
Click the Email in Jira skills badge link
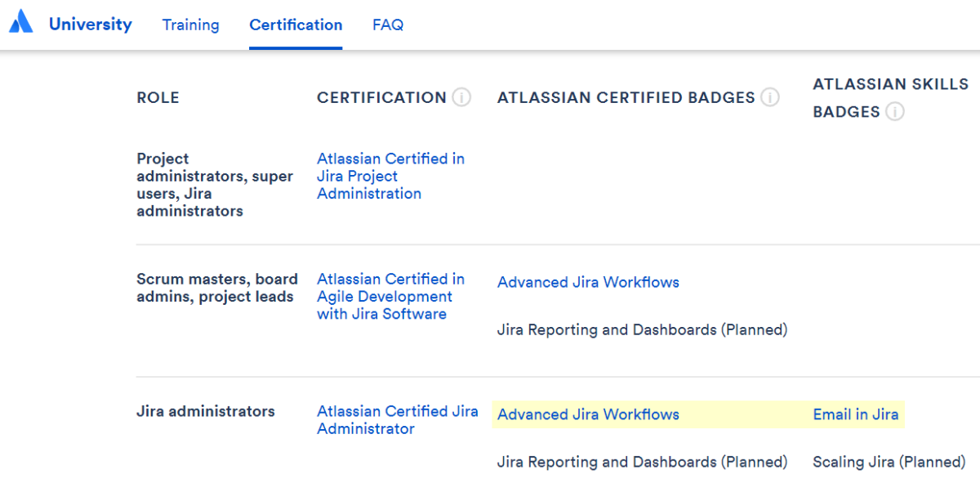click(855, 414)
